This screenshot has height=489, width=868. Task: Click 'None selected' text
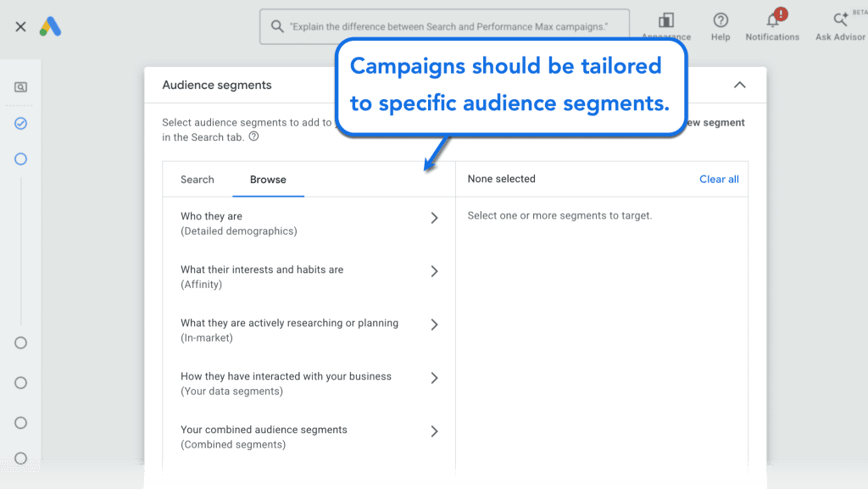tap(502, 179)
